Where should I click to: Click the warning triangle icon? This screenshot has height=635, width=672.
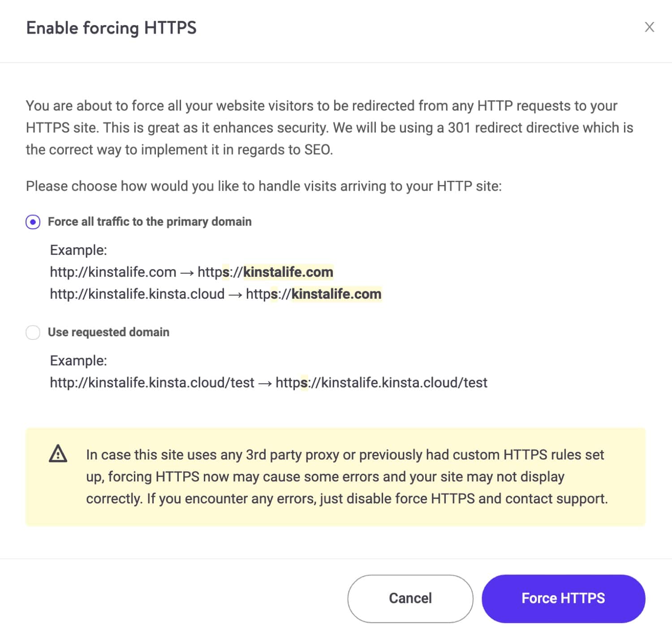59,455
